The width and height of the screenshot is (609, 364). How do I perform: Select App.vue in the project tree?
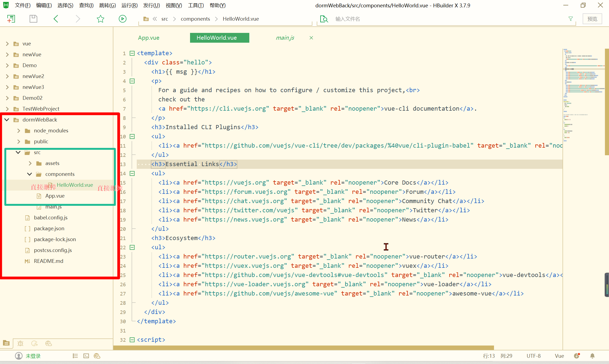point(55,196)
